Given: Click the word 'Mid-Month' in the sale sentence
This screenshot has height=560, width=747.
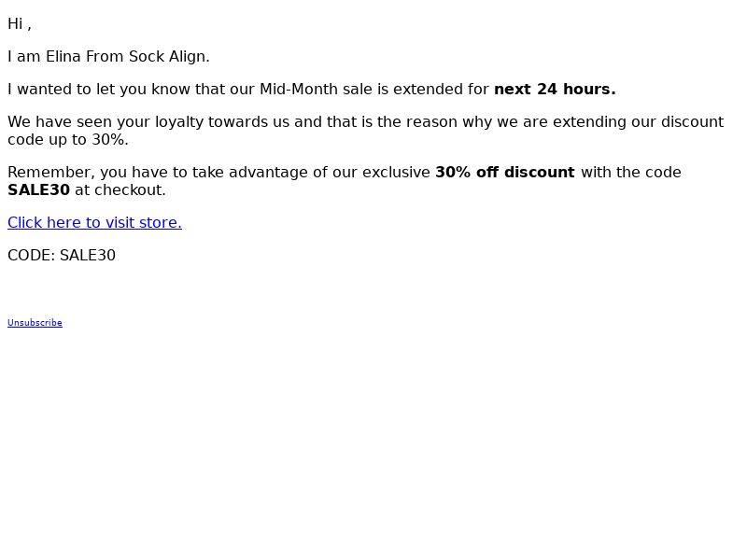Looking at the screenshot, I should point(299,89).
